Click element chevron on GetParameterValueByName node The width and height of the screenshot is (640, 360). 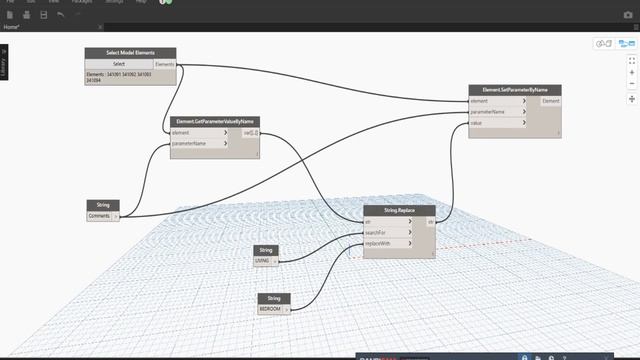coord(225,133)
